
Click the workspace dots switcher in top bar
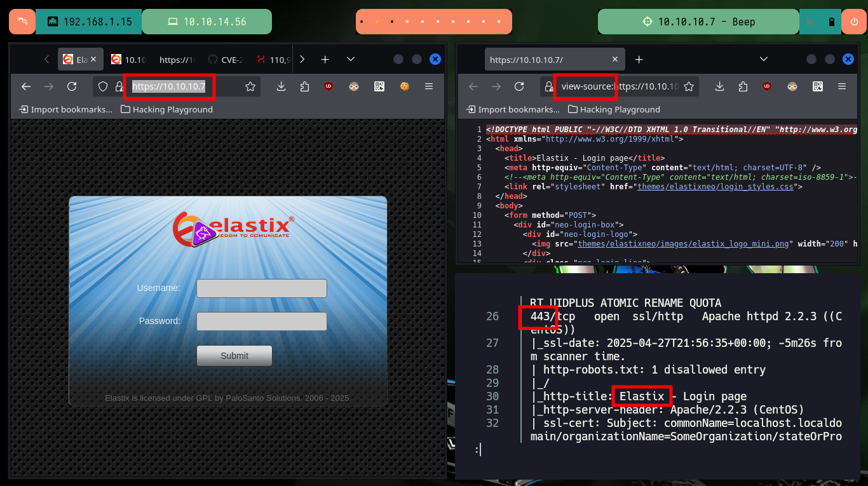[x=433, y=22]
